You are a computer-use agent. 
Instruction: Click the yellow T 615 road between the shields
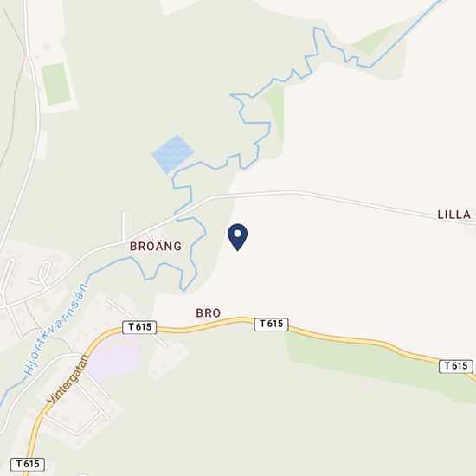[x=205, y=325]
